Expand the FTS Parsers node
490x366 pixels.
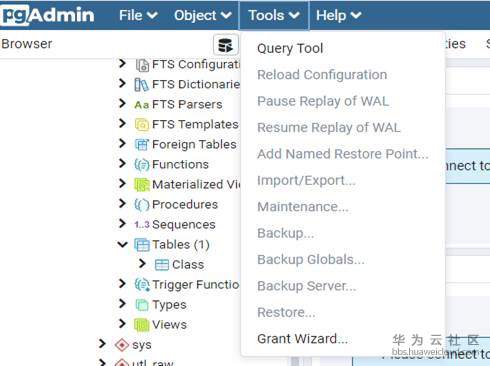pyautogui.click(x=122, y=103)
